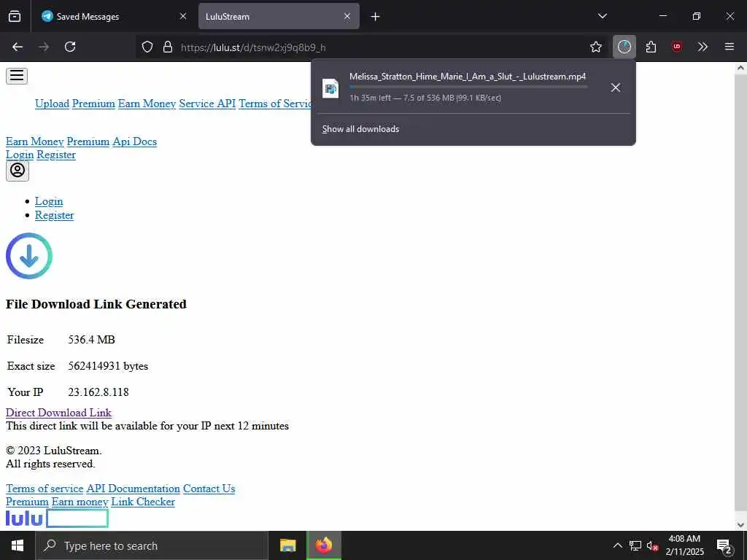Screen dimensions: 747x560
Task: Bookmark this page with the star
Action: pyautogui.click(x=595, y=47)
